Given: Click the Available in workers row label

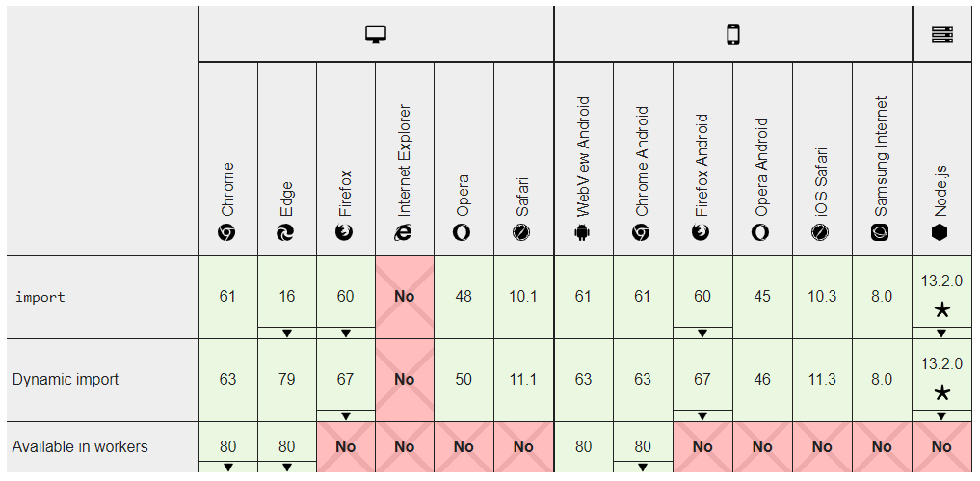Looking at the screenshot, I should coord(80,447).
